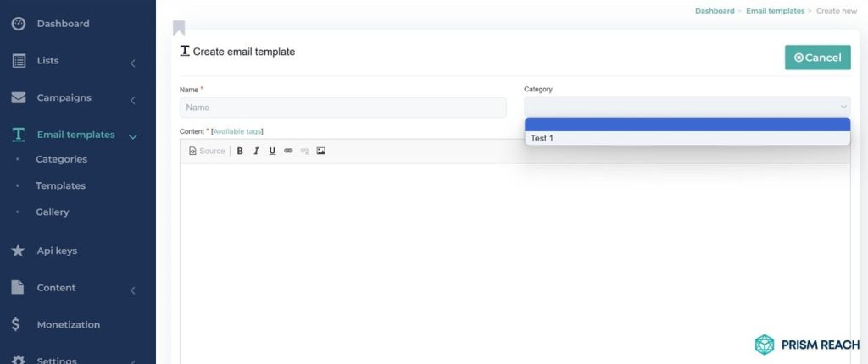Switch the editor to Source view
The image size is (868, 364).
(x=207, y=151)
